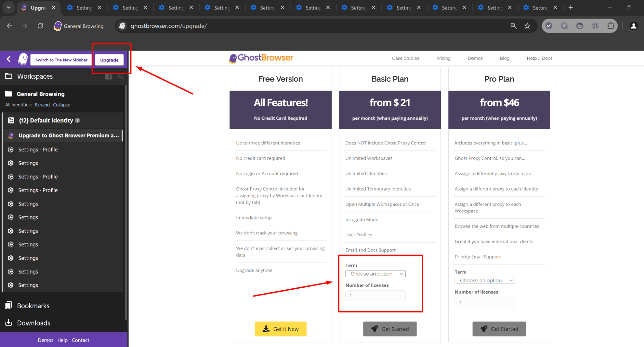644x347 pixels.
Task: Click Pro Plan Get Started button
Action: [x=499, y=329]
